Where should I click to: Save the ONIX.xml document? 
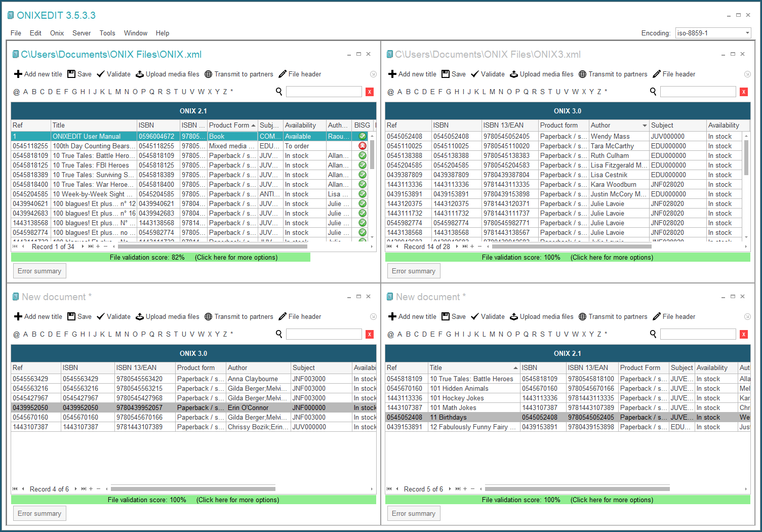coord(79,74)
